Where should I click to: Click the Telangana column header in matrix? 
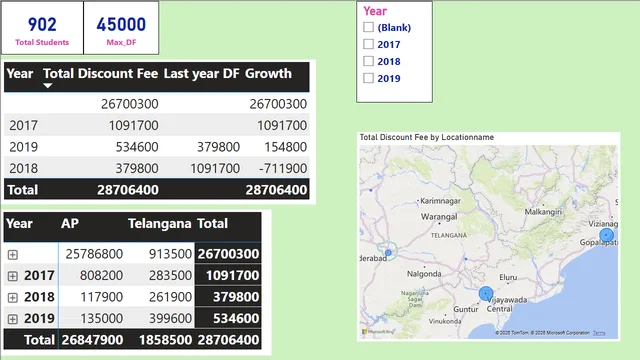coord(160,223)
